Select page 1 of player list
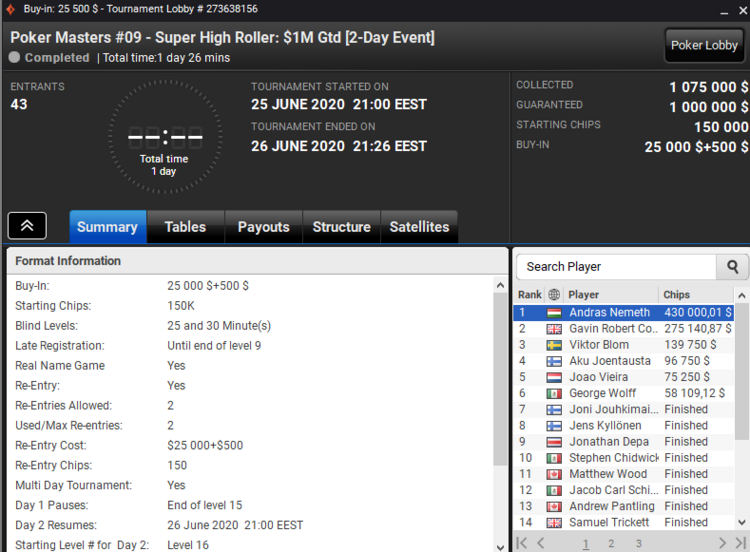Image resolution: width=750 pixels, height=552 pixels. coord(586,544)
